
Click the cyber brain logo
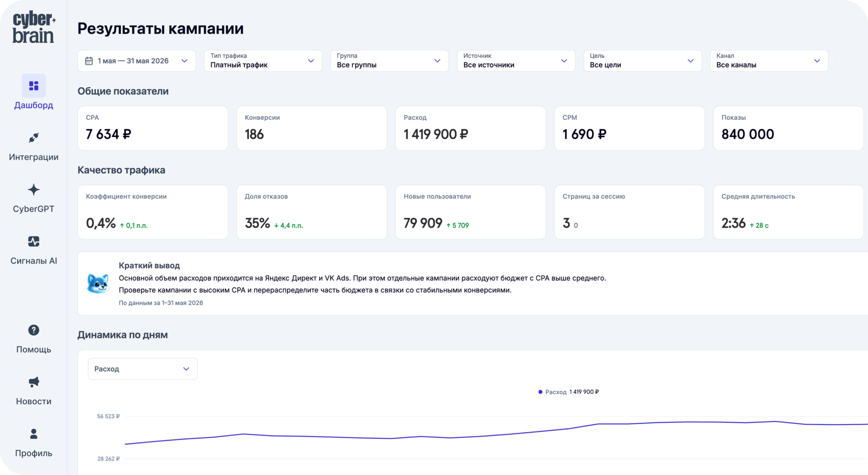point(34,27)
